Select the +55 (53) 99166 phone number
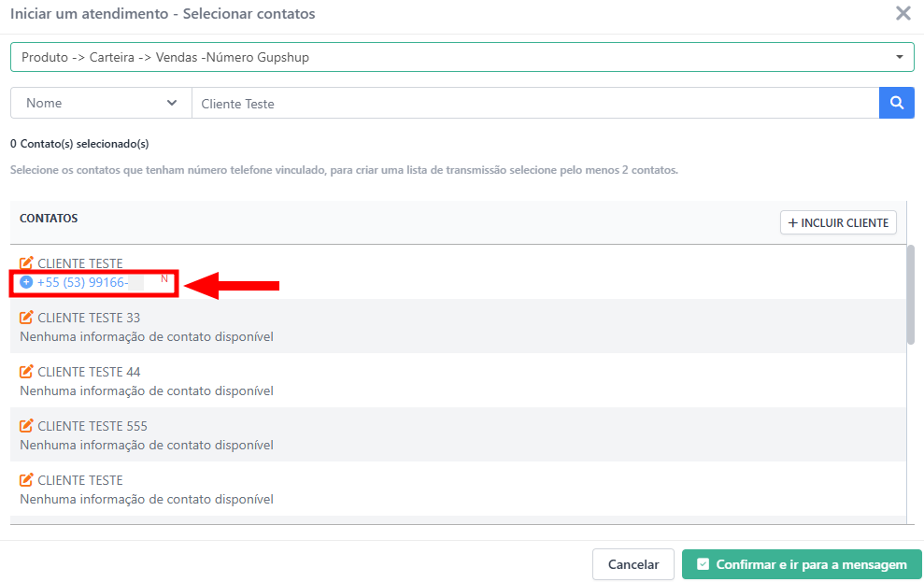 point(83,282)
